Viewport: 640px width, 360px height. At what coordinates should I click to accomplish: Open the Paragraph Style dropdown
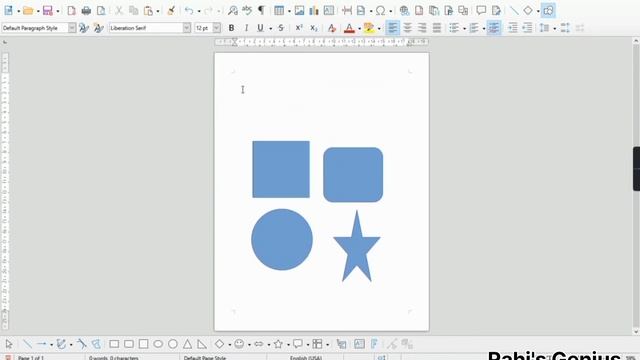72,28
